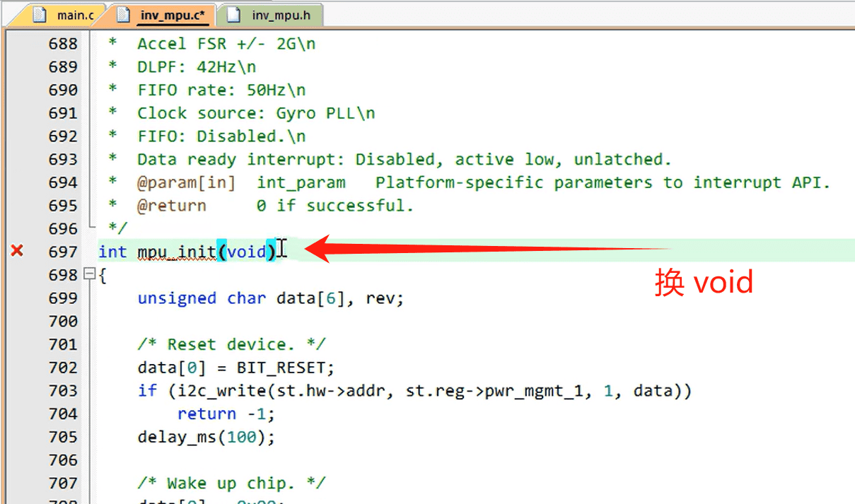Click the "@return" comment tag
The image size is (855, 504).
[x=172, y=206]
